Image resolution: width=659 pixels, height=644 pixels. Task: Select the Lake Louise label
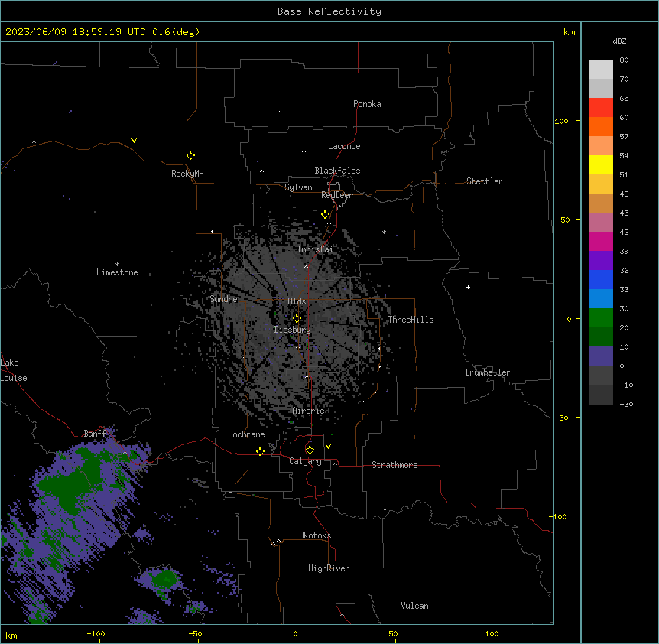click(14, 370)
